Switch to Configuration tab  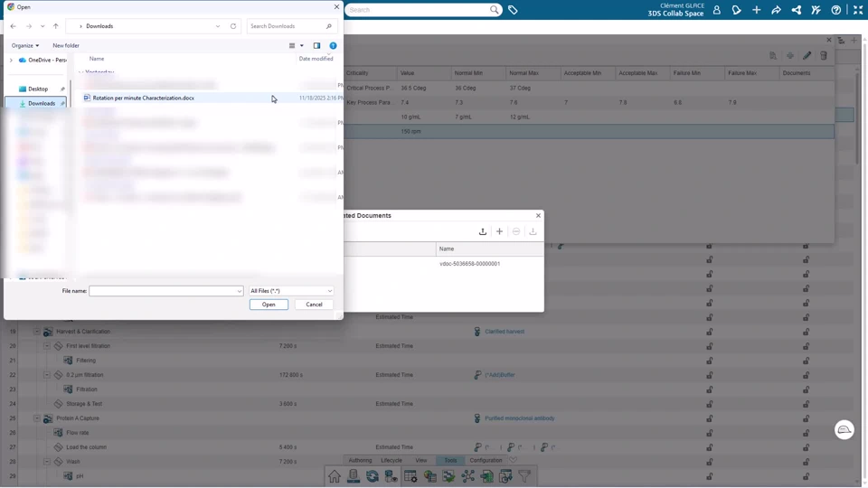[x=486, y=460]
